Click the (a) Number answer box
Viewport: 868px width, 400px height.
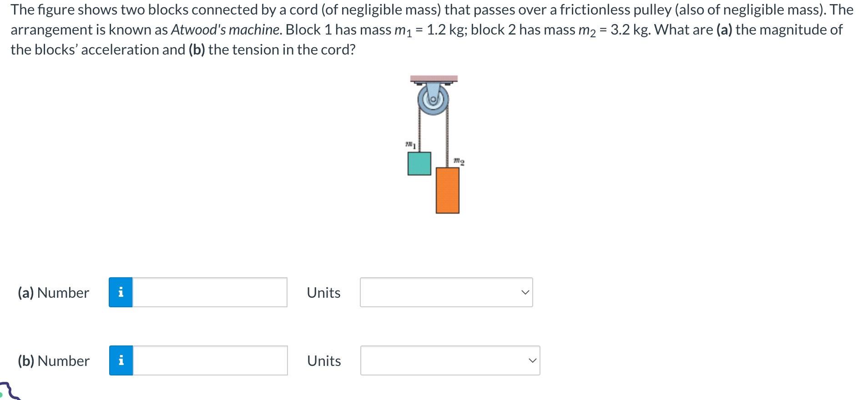209,293
